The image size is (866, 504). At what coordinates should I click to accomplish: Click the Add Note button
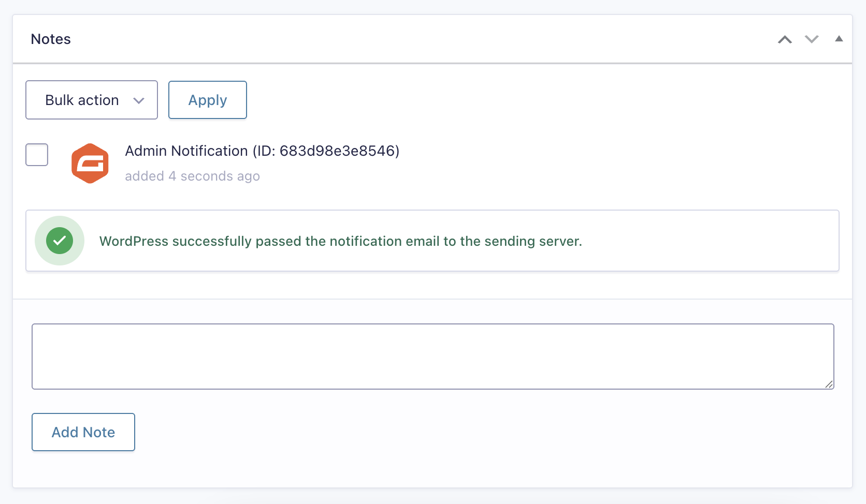point(83,432)
